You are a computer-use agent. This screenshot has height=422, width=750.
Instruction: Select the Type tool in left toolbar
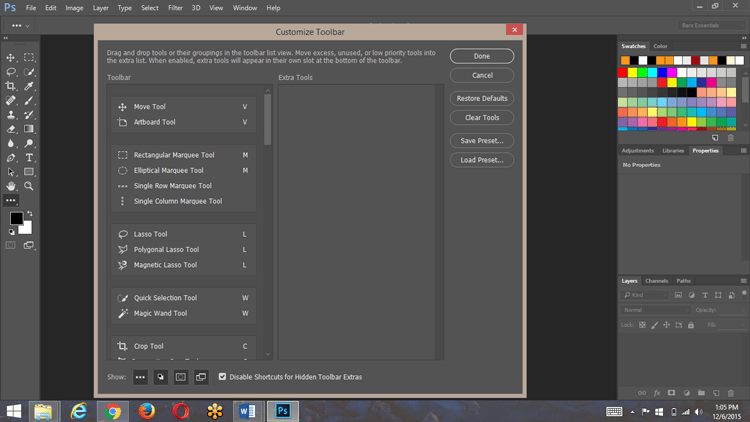[29, 158]
